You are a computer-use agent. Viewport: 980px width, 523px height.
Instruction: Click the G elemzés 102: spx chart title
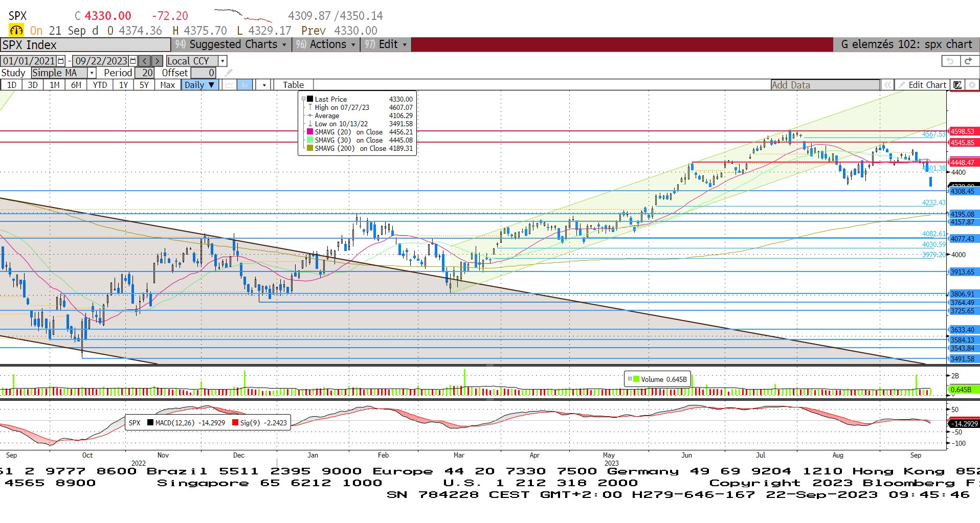tap(906, 44)
